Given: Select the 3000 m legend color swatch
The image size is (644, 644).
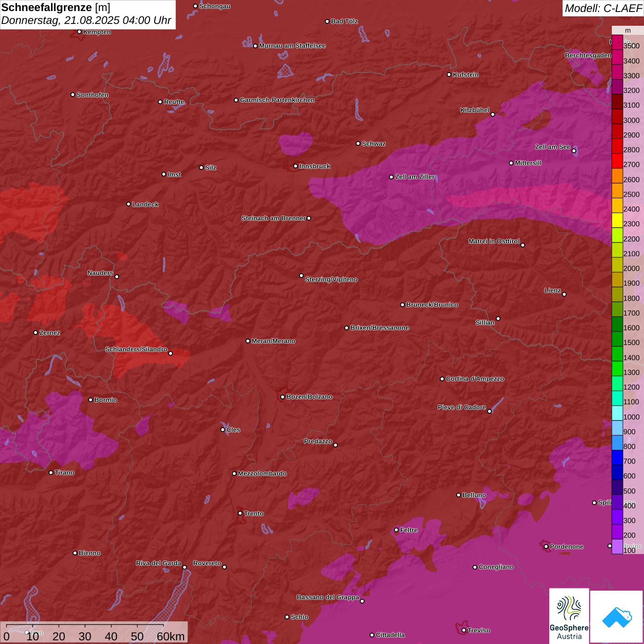Looking at the screenshot, I should pyautogui.click(x=617, y=116).
